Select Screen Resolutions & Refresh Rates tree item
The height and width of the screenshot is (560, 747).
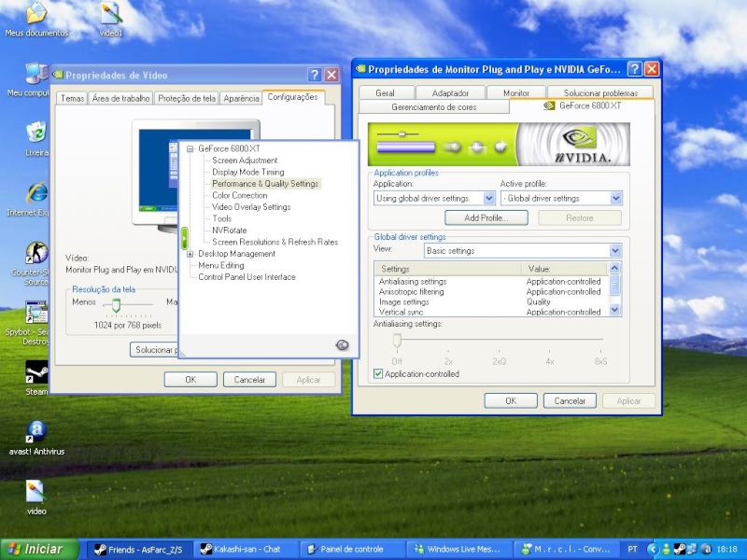point(275,242)
